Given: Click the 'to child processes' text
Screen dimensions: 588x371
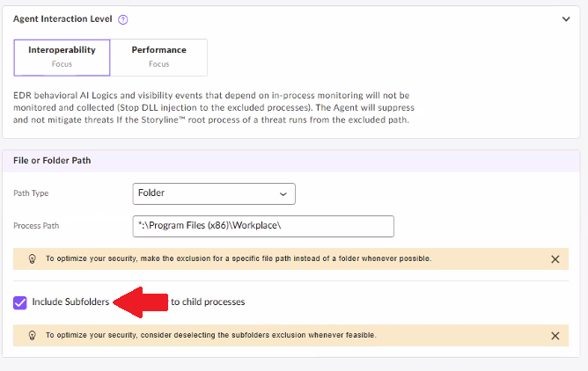Looking at the screenshot, I should pos(208,302).
